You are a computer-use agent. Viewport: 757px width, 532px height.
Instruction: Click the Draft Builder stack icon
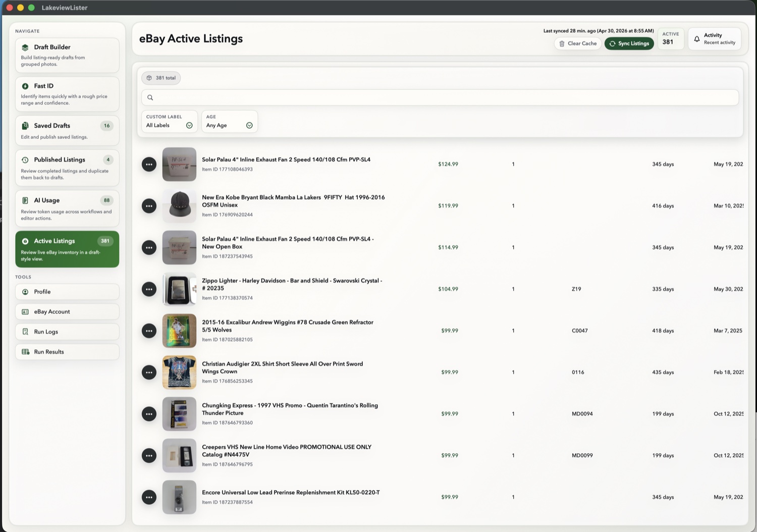(x=25, y=47)
